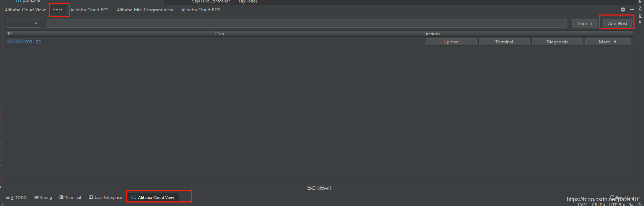Screen dimensions: 644x206
Task: Run Diagnostic on the listed host
Action: (557, 42)
